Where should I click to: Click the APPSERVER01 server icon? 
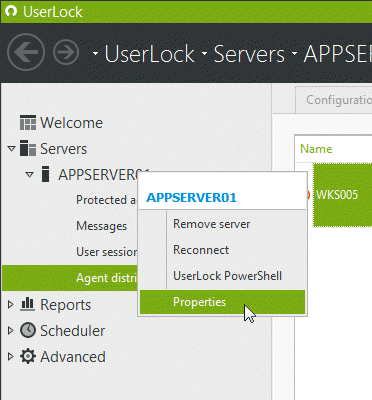(46, 174)
